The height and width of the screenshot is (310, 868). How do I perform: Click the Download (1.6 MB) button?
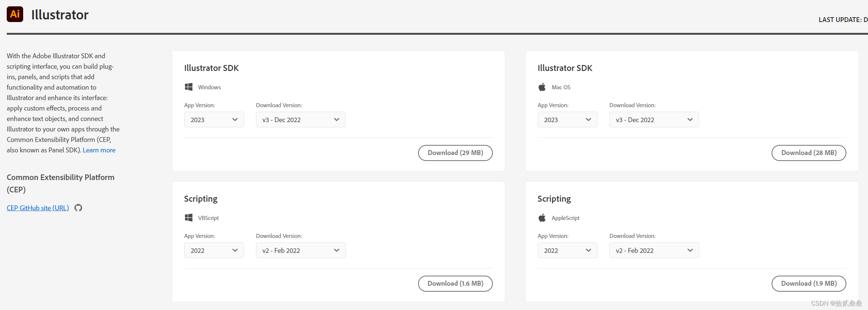pos(455,283)
